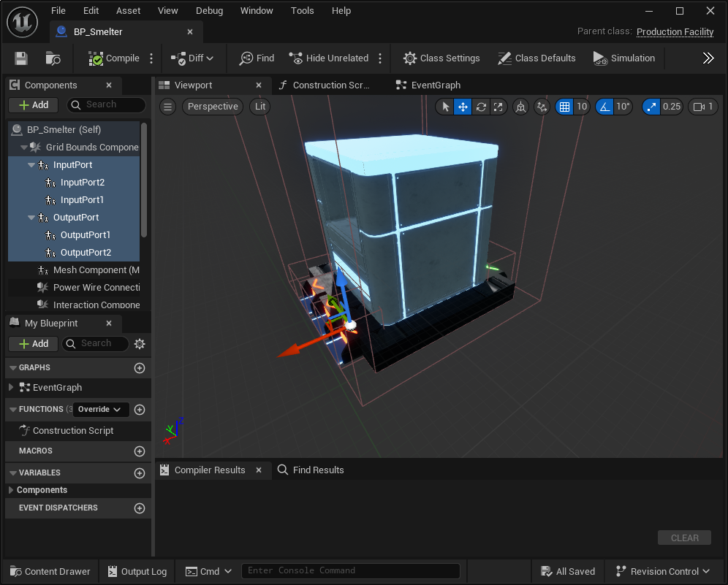Image resolution: width=728 pixels, height=585 pixels.
Task: Switch to the EventGraph tab
Action: 435,85
